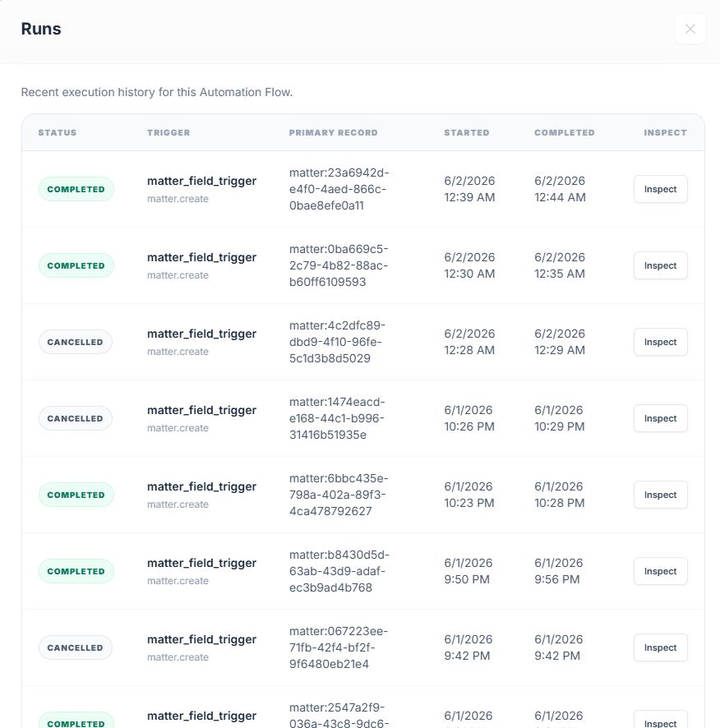
Task: Click completed time 6/1/2026 10:28 PM
Action: (x=559, y=495)
